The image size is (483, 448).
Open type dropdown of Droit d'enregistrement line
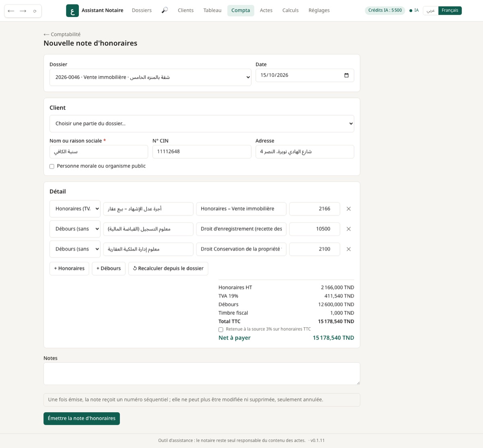click(75, 229)
